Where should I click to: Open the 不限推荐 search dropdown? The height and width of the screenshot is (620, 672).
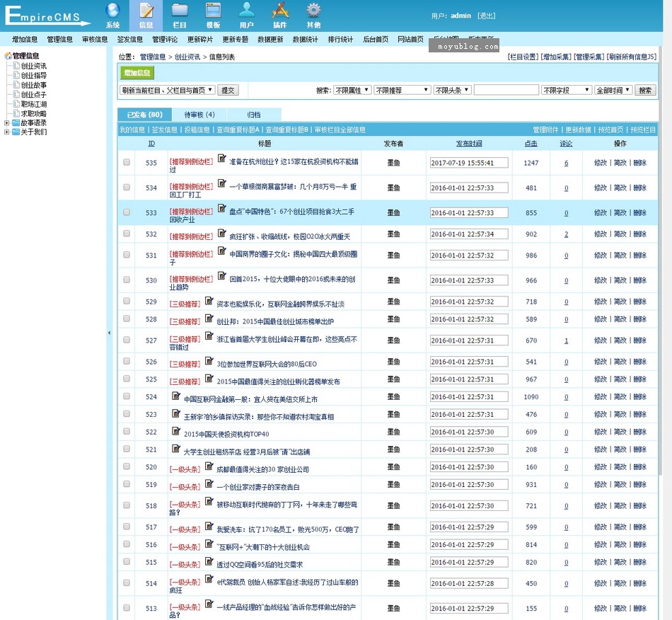coord(402,90)
